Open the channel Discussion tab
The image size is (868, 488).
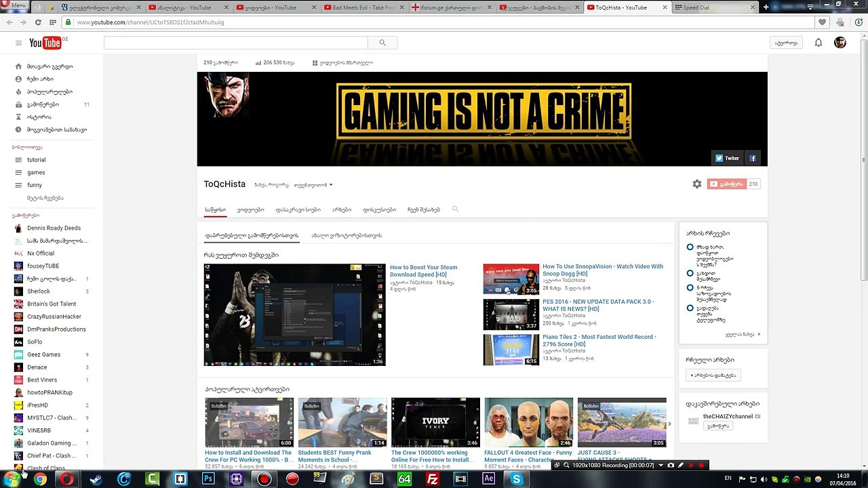[x=379, y=209]
